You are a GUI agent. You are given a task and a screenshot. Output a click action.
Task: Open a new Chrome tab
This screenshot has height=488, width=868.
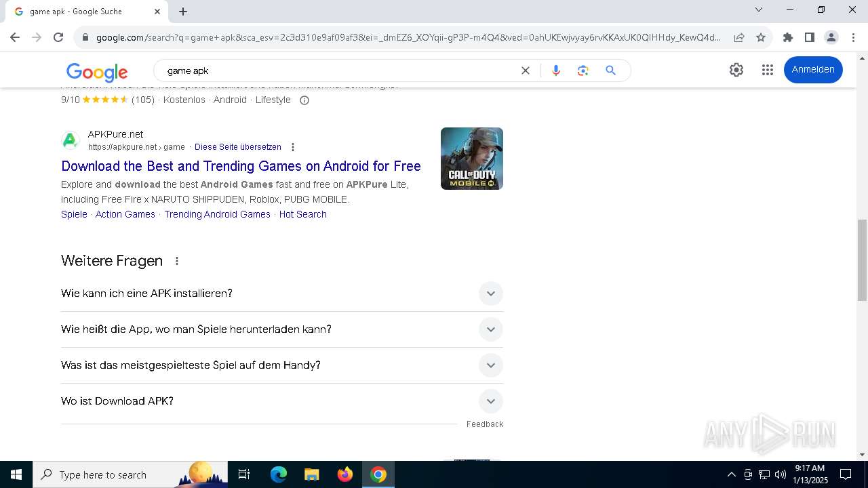(183, 11)
